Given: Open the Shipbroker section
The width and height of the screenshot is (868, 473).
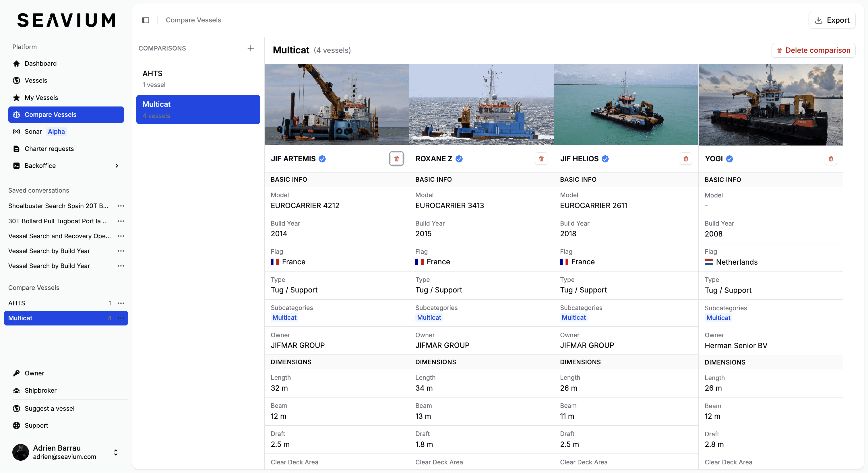Looking at the screenshot, I should (40, 390).
